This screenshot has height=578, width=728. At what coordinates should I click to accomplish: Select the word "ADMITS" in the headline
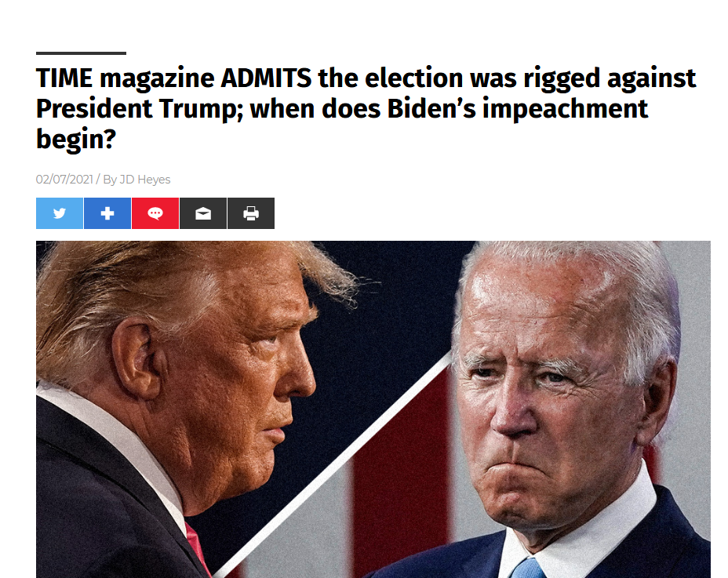266,78
